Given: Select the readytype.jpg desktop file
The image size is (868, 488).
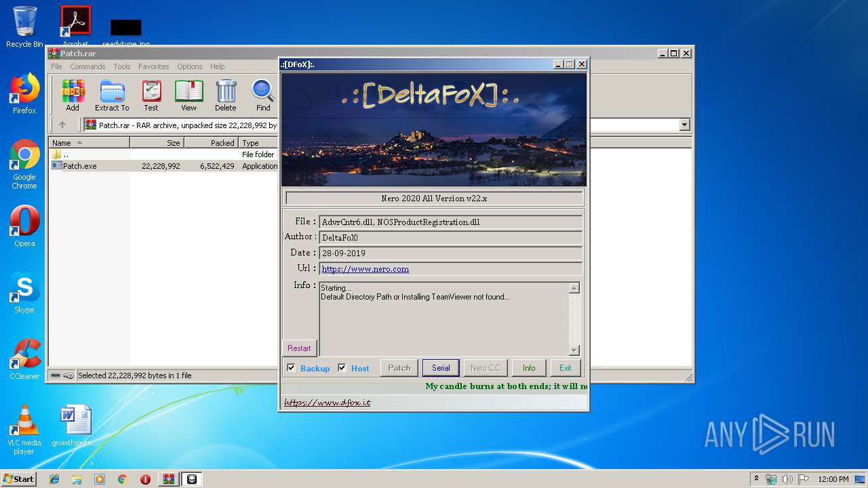Looking at the screenshot, I should point(126,31).
